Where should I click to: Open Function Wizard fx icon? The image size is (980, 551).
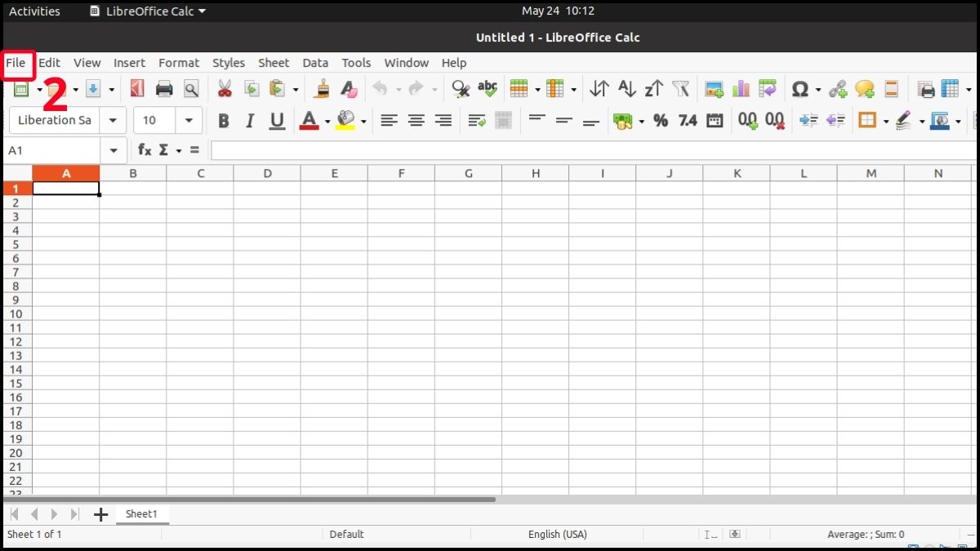click(x=145, y=150)
